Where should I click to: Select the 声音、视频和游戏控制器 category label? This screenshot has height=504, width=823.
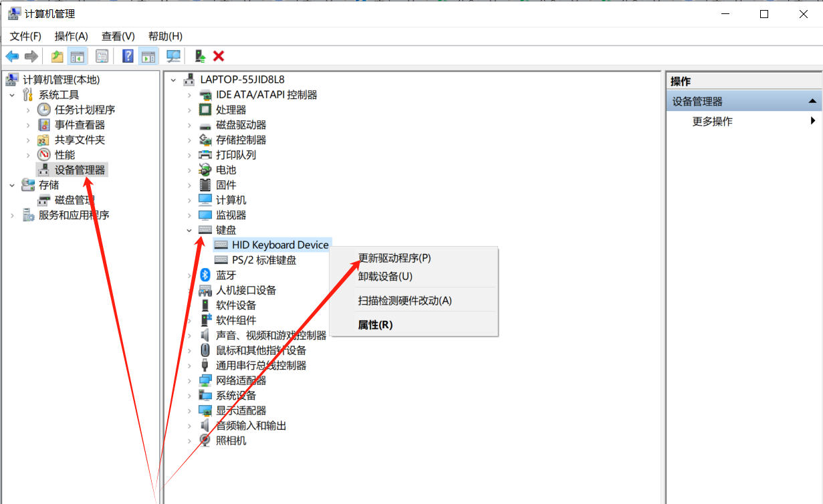point(271,336)
